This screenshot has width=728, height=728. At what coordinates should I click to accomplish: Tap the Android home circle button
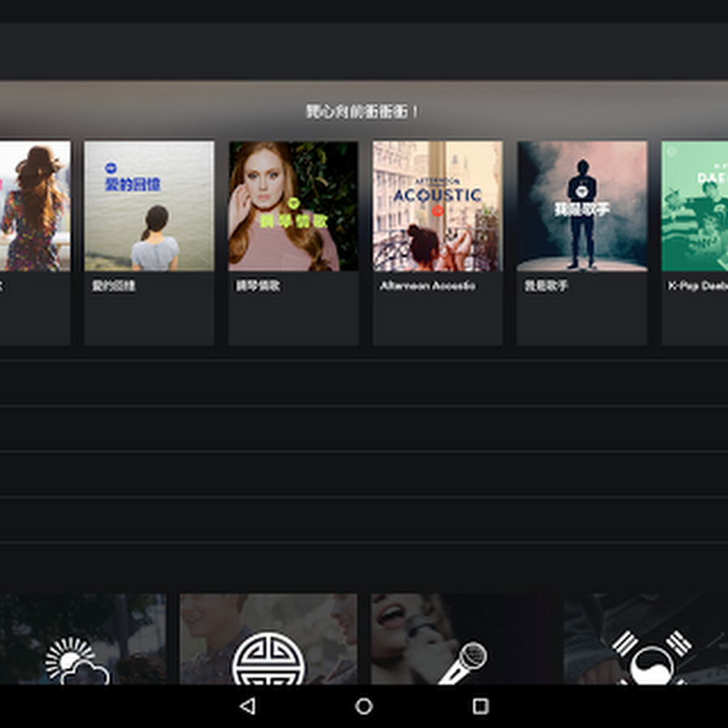click(x=363, y=706)
